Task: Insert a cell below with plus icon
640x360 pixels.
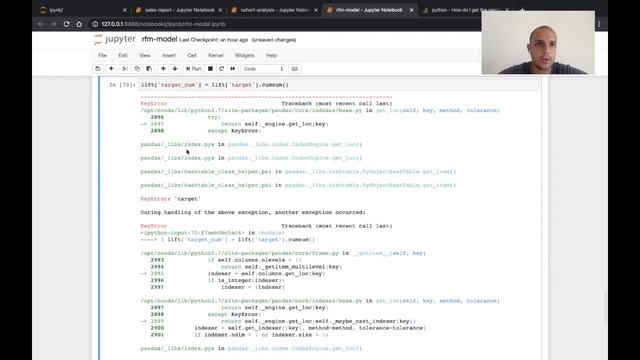Action: pyautogui.click(x=111, y=69)
